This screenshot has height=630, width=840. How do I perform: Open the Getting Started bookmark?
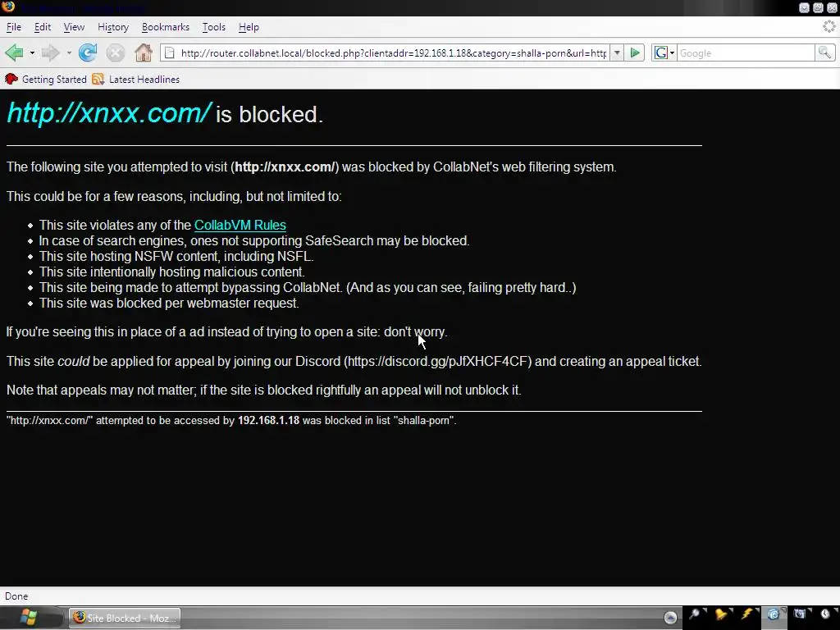46,80
